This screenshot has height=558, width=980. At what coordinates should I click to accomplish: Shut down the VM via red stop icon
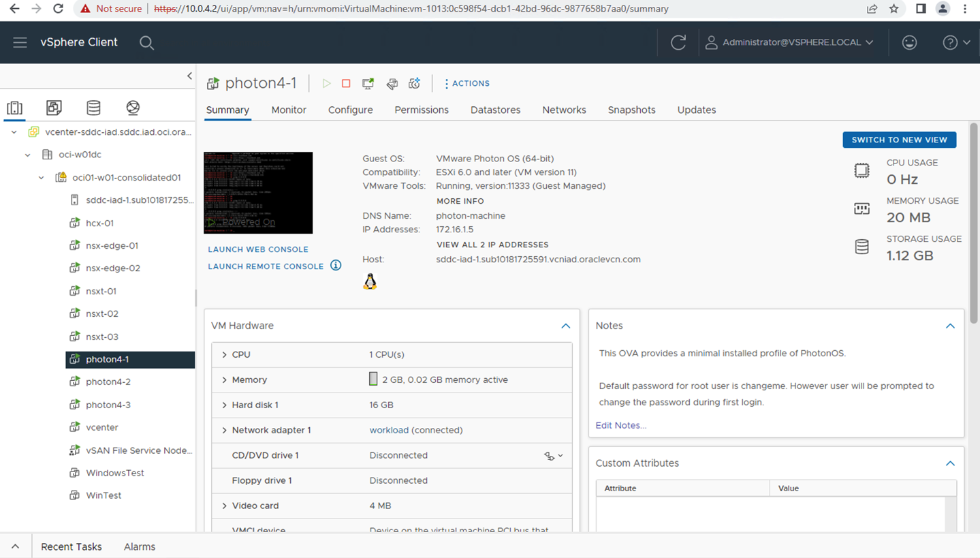[345, 83]
